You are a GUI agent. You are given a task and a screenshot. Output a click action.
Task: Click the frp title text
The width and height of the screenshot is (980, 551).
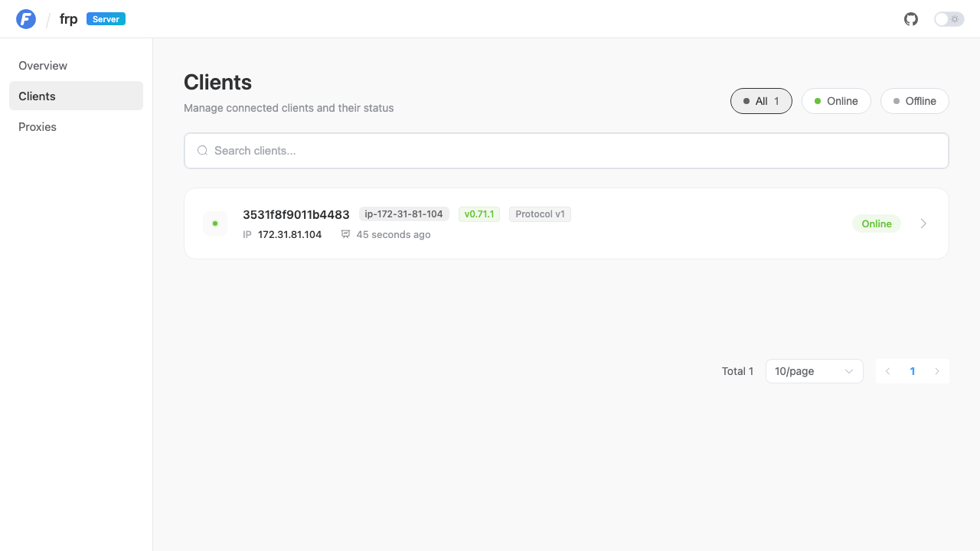69,19
